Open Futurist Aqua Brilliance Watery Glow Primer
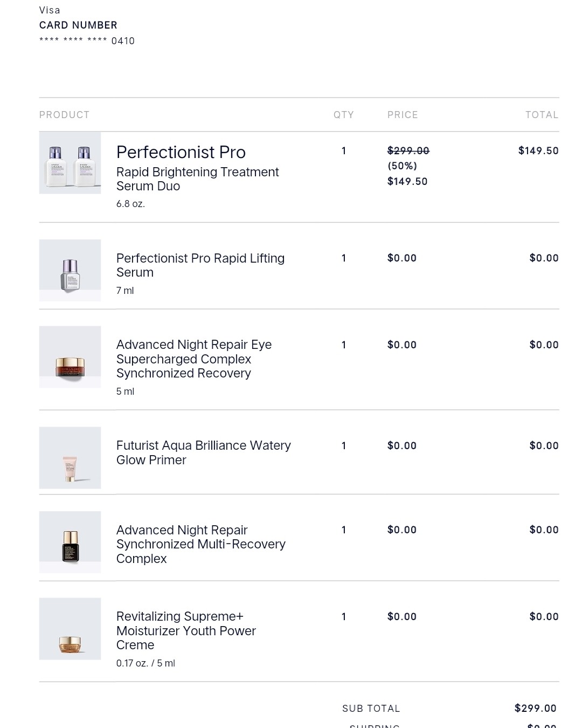This screenshot has width=582, height=728. [203, 452]
